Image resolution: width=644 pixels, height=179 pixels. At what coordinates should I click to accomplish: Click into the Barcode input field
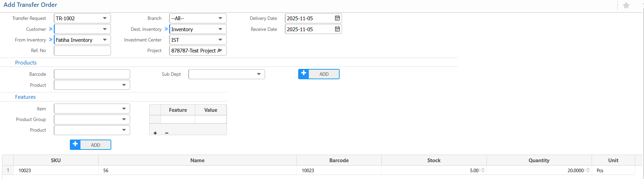(x=92, y=74)
